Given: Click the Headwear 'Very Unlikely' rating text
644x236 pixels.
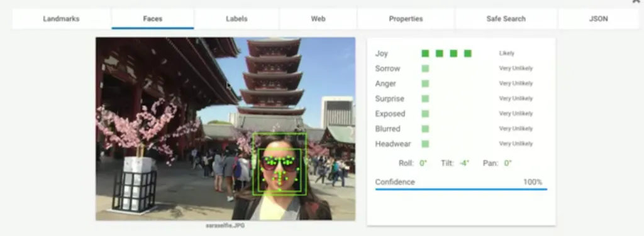Looking at the screenshot, I should click(x=516, y=144).
